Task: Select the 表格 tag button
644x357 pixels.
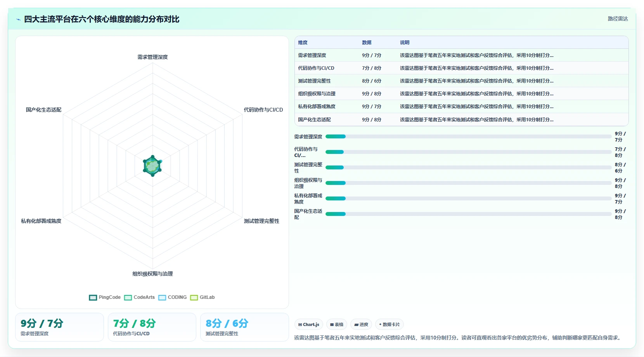Action: pyautogui.click(x=337, y=324)
